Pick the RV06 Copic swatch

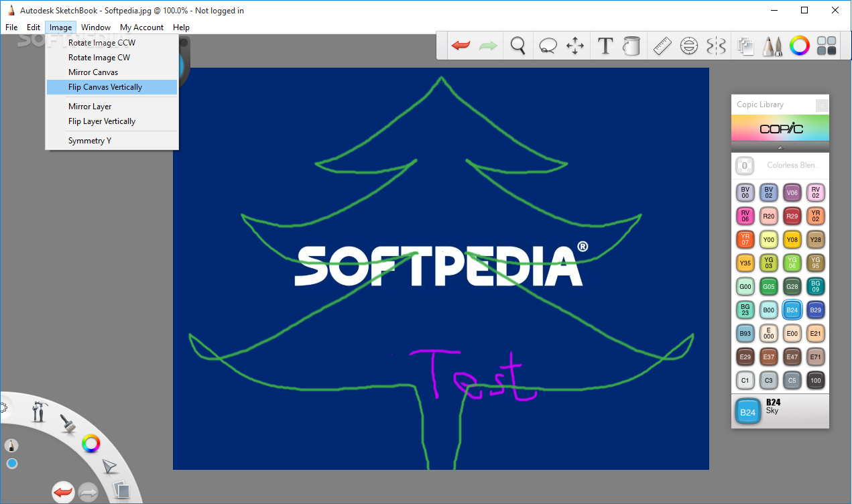coord(745,216)
